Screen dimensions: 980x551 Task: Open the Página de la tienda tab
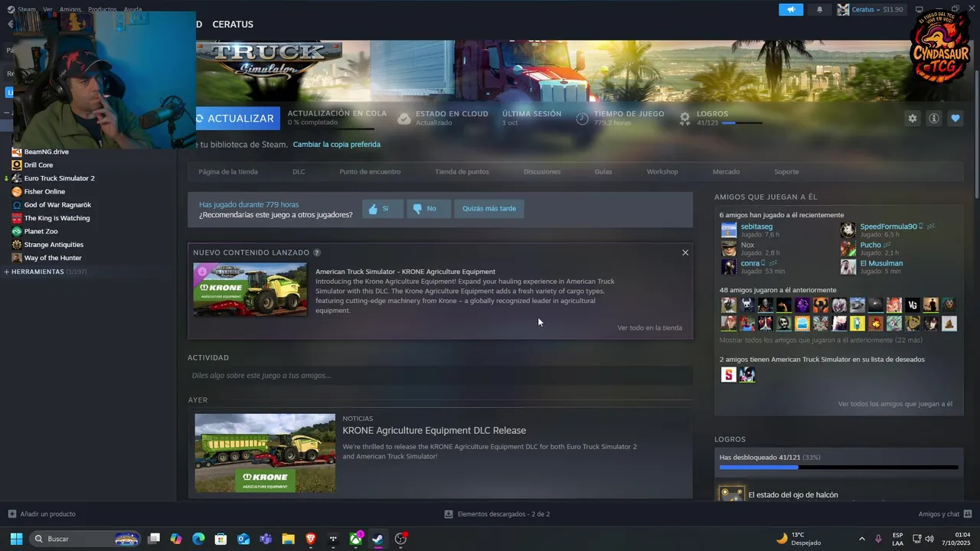[x=228, y=171]
